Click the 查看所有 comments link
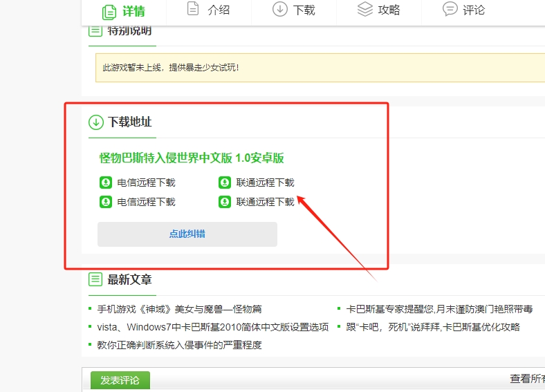Image resolution: width=545 pixels, height=392 pixels. pyautogui.click(x=527, y=379)
